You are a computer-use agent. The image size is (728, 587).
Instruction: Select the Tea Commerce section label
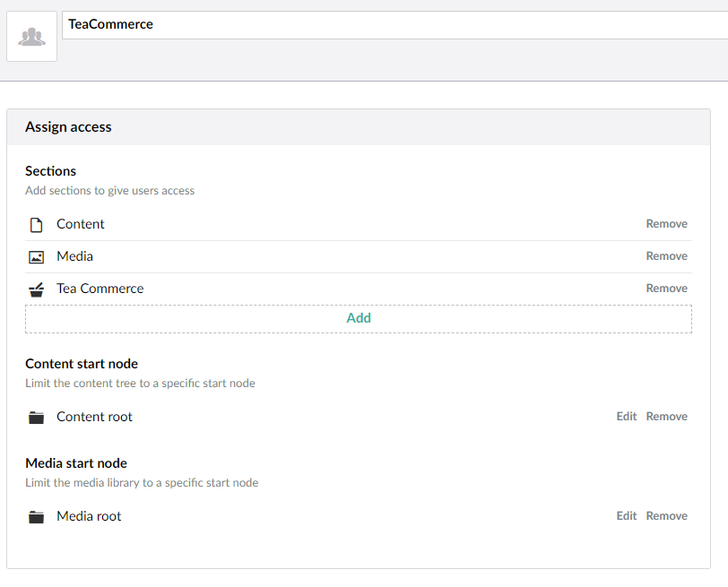click(x=100, y=289)
